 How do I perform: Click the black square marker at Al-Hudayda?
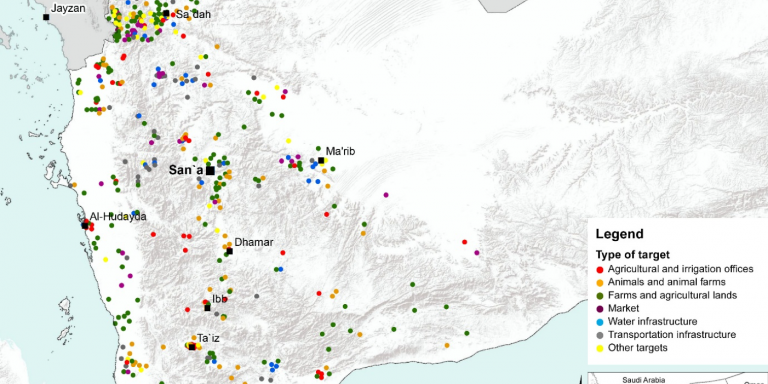(x=85, y=226)
